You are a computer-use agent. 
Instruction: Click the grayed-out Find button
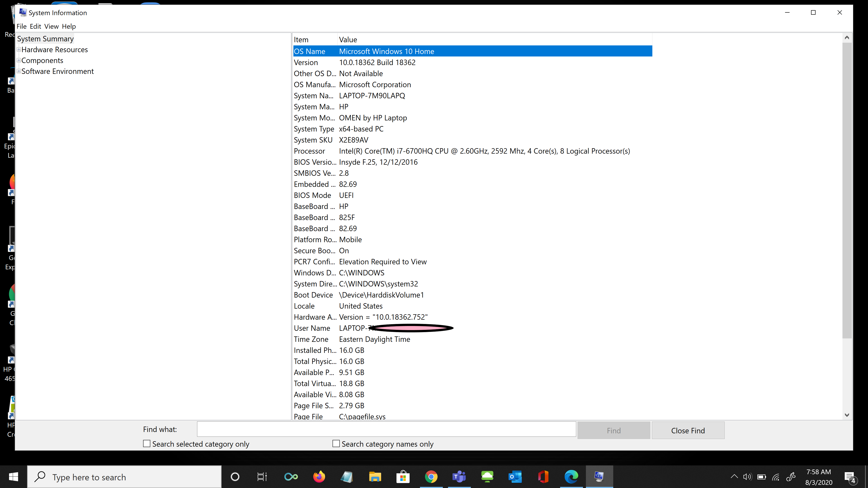[x=614, y=430]
